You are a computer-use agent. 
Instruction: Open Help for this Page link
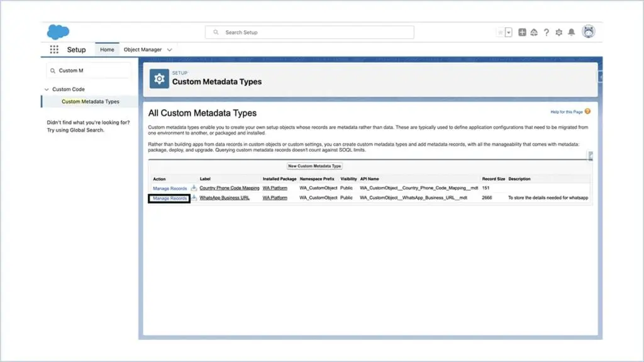567,112
